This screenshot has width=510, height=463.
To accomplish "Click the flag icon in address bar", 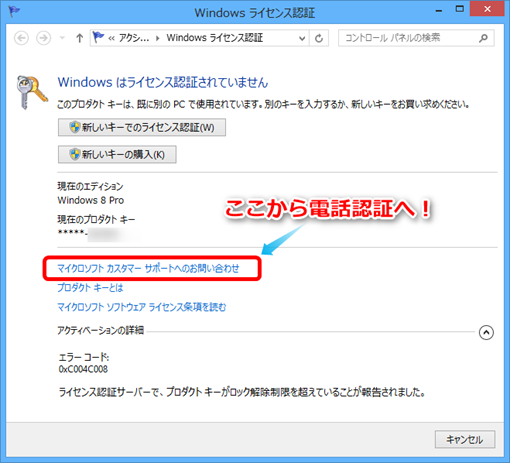I will [98, 37].
